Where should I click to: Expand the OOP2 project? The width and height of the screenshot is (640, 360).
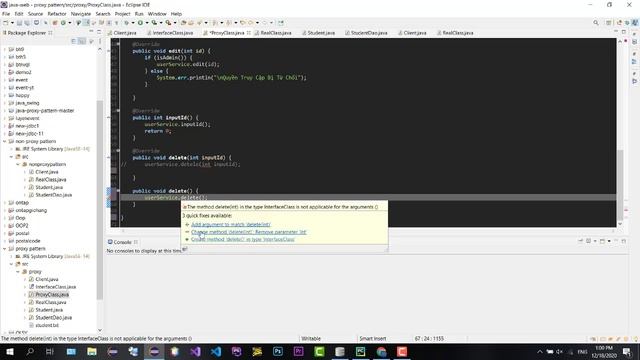pos(4,225)
